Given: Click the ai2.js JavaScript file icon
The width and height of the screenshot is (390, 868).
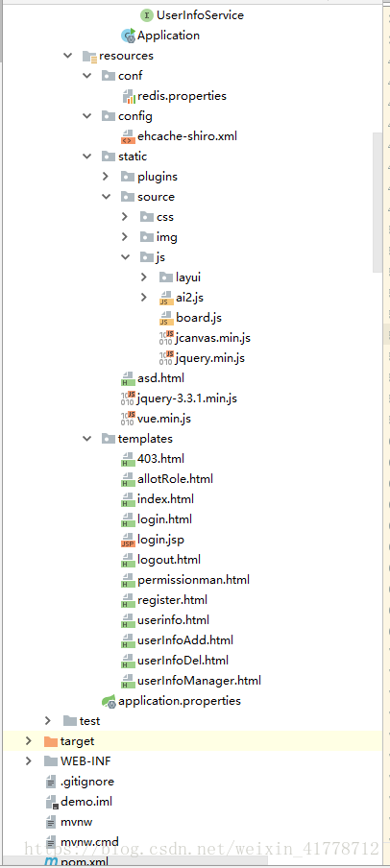Looking at the screenshot, I should click(166, 298).
